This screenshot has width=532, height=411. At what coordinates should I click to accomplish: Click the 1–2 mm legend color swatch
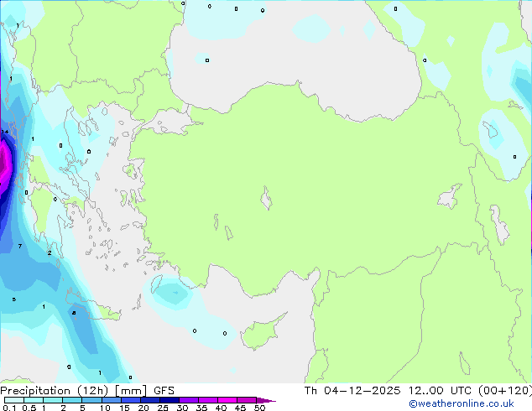point(53,400)
